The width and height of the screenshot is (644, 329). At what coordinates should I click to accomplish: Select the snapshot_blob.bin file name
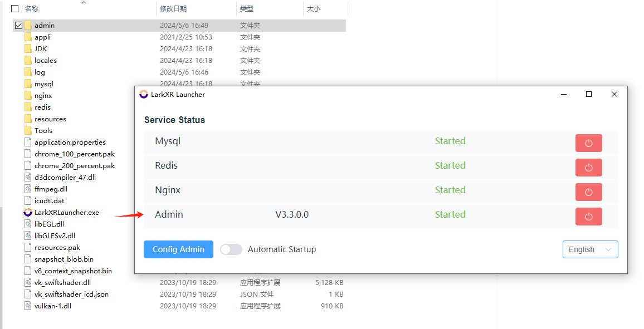(64, 259)
